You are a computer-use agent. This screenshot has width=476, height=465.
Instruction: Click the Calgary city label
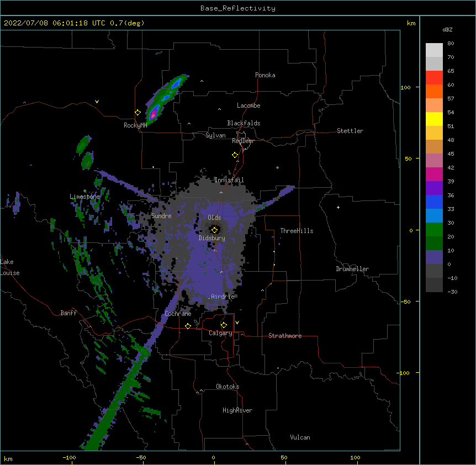pyautogui.click(x=220, y=333)
